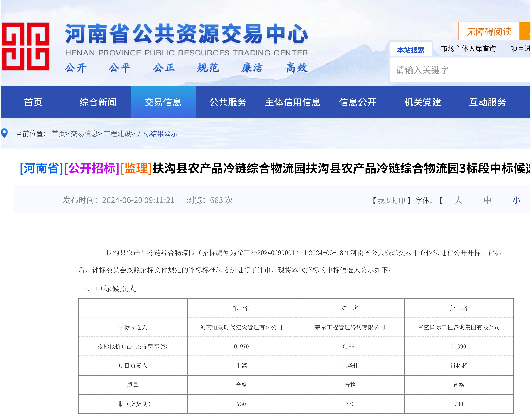Click 评标结果公示 breadcrumb link

157,134
